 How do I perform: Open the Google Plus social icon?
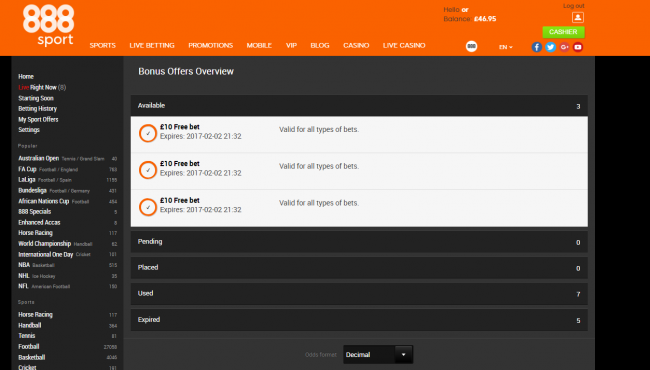564,47
